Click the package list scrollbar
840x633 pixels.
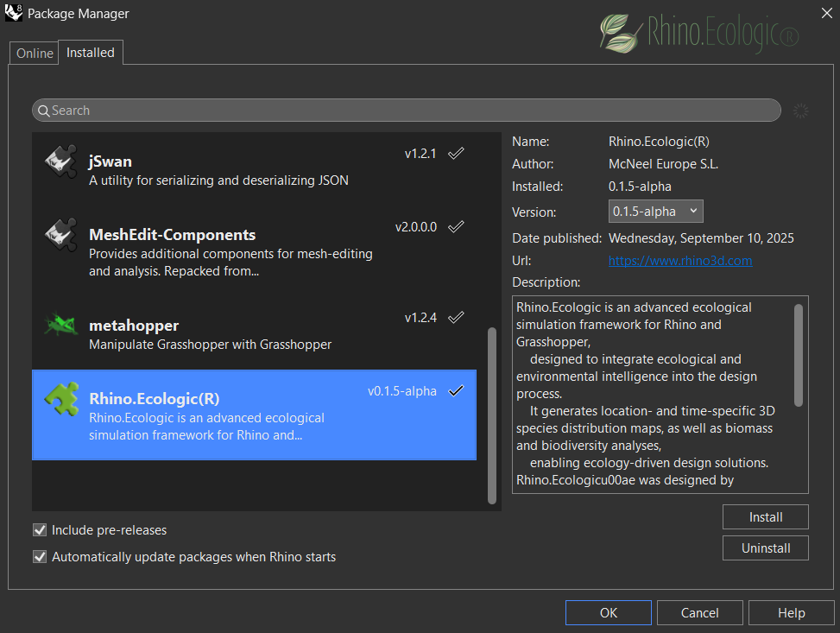[492, 416]
